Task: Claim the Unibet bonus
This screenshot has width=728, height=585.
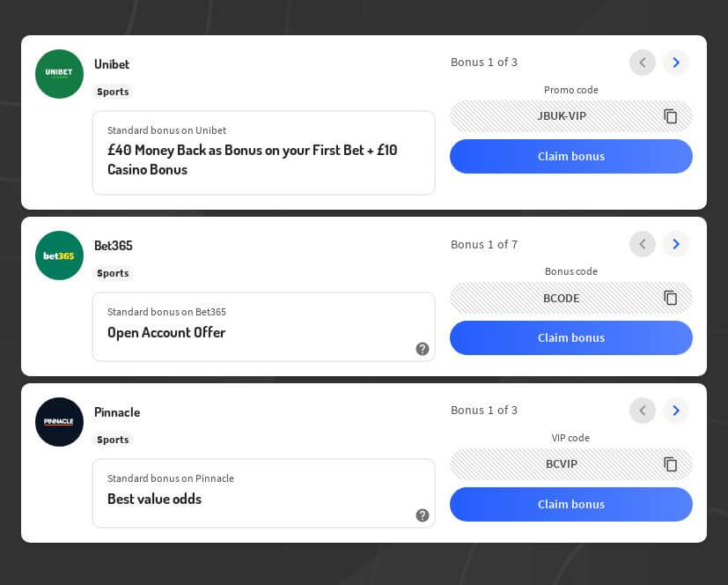Action: 570,156
